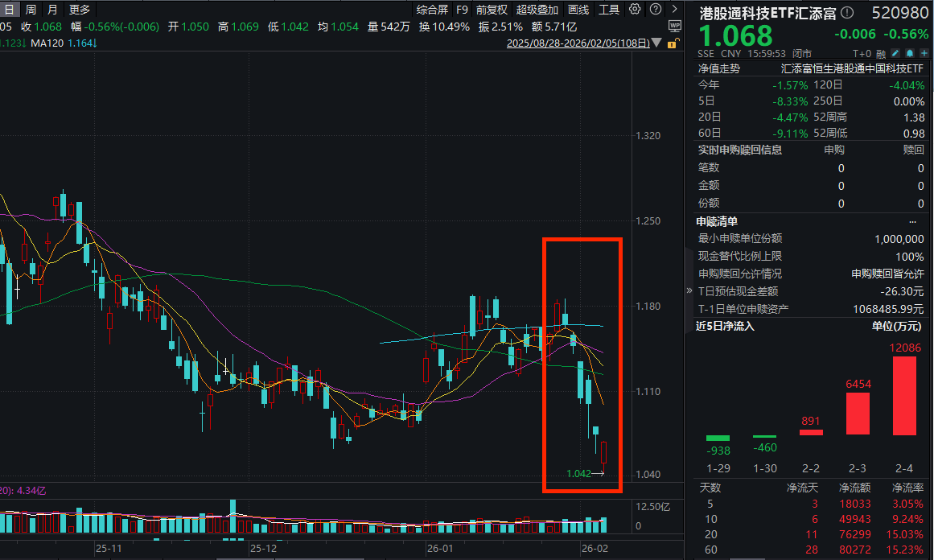
Task: Open chart settings gear icon
Action: coord(635,10)
